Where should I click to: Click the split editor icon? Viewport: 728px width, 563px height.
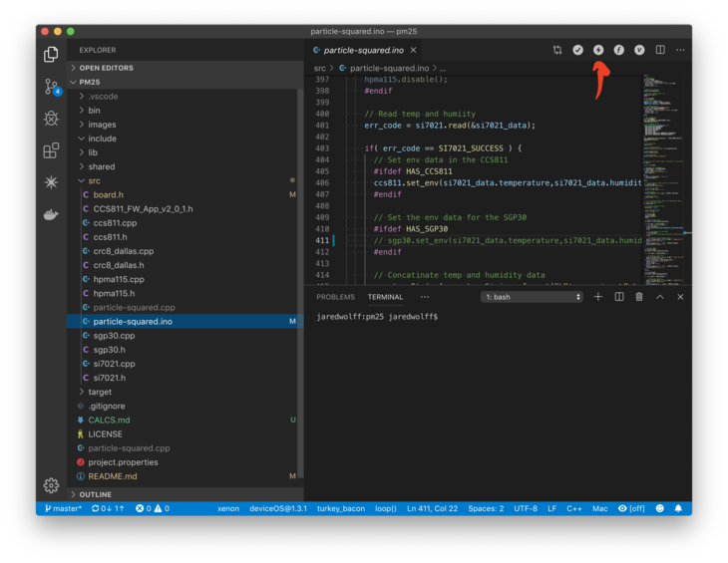coord(660,50)
